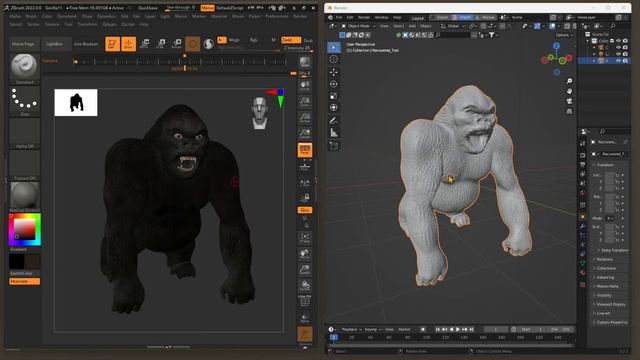Image resolution: width=640 pixels, height=360 pixels.
Task: Toggle eye visibility of the Collection row in outliner
Action: (618, 41)
